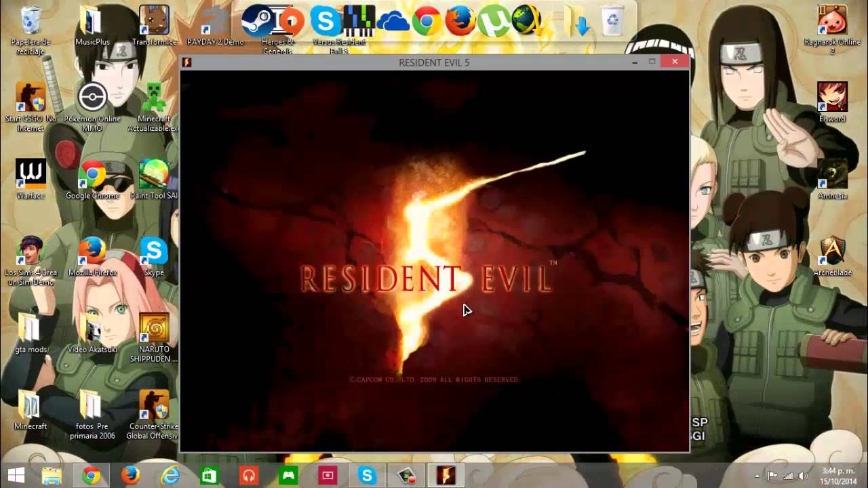
Task: Open the Skype desktop shortcut
Action: click(154, 257)
